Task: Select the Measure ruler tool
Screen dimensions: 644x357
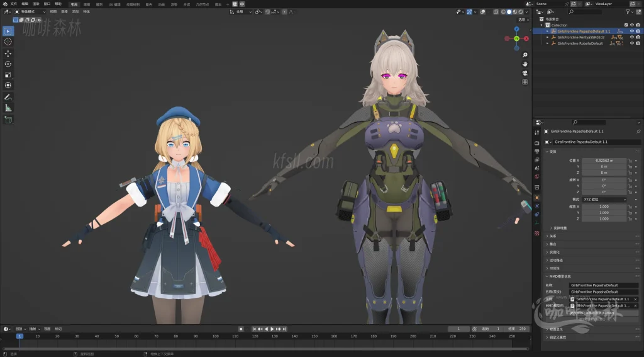Action: [8, 108]
